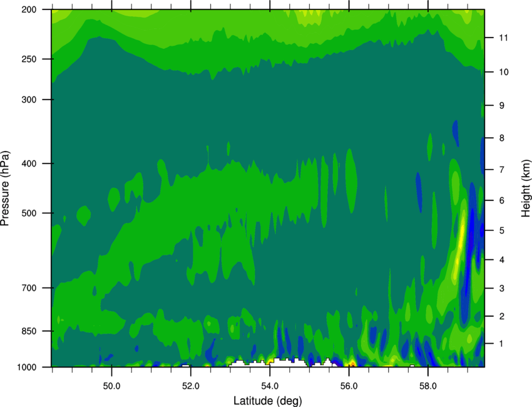This screenshot has height=407, width=532.
Task: Click the Pressure (hPa) axis title
Action: (5, 188)
